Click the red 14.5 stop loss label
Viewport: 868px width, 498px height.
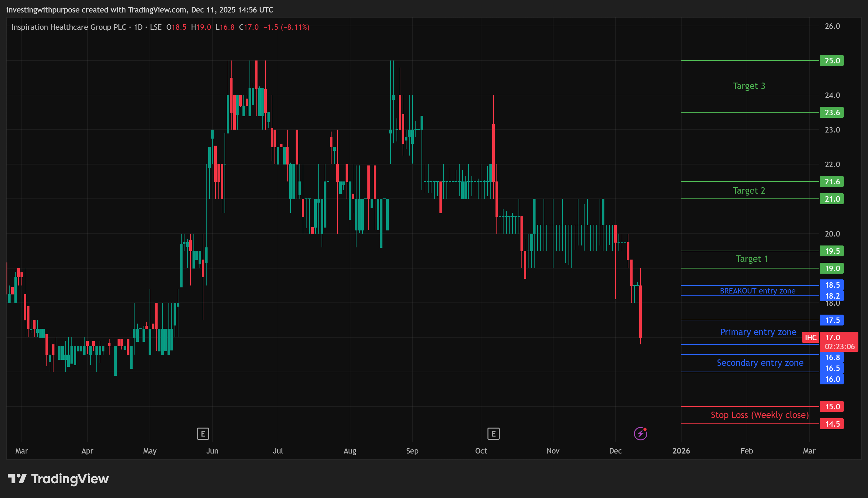[x=832, y=424]
